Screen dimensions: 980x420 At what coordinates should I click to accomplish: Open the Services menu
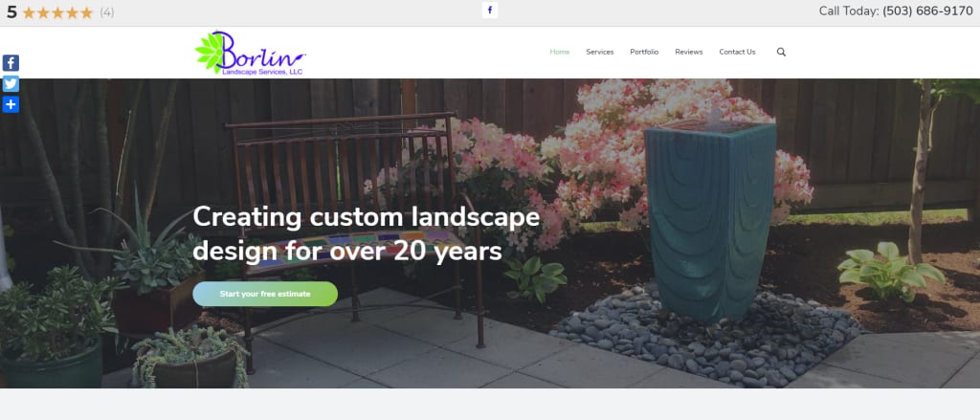[600, 52]
